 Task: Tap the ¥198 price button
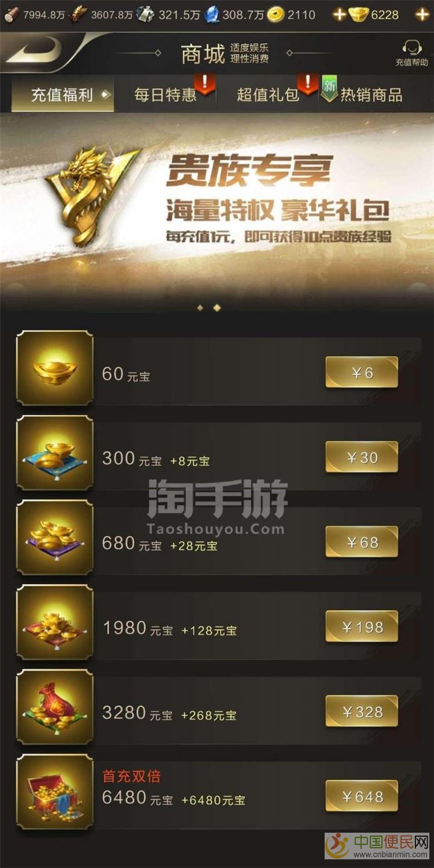[x=362, y=627]
